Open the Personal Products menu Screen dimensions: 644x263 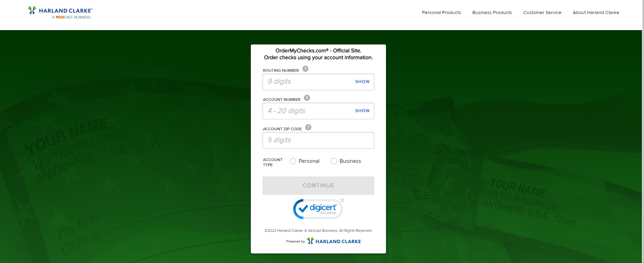(441, 13)
